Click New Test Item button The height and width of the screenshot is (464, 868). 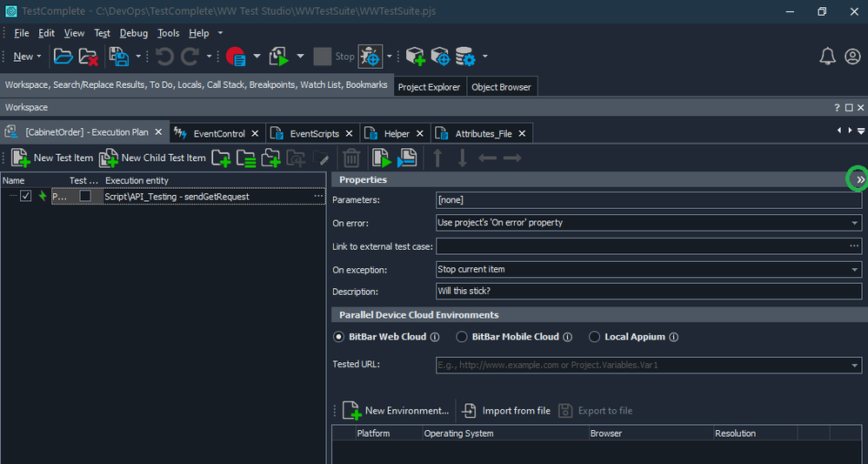52,158
